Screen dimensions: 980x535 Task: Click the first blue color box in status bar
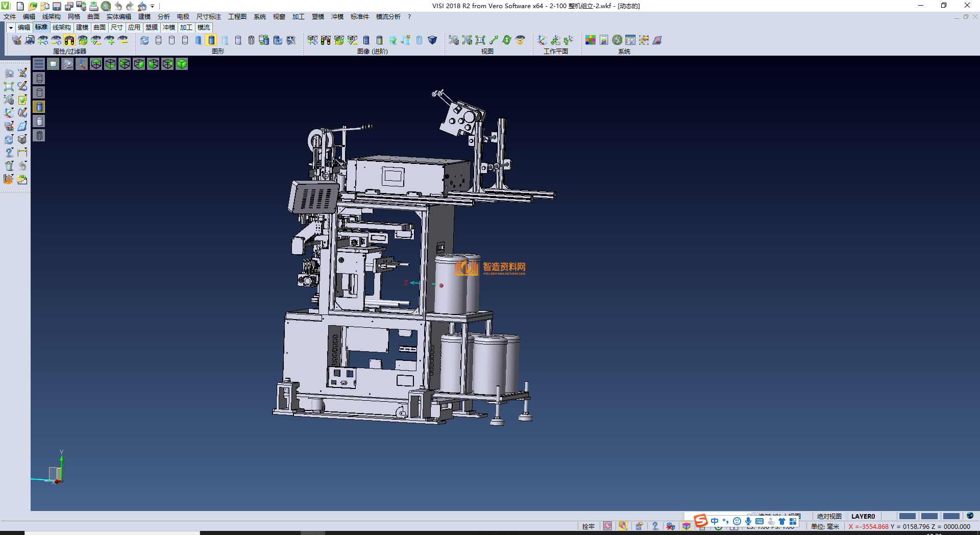(907, 516)
